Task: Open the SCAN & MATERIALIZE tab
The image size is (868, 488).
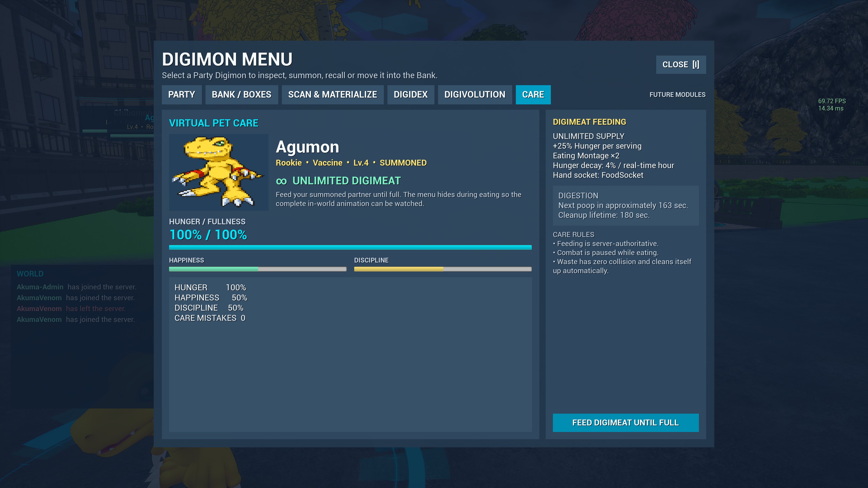Action: [x=333, y=95]
